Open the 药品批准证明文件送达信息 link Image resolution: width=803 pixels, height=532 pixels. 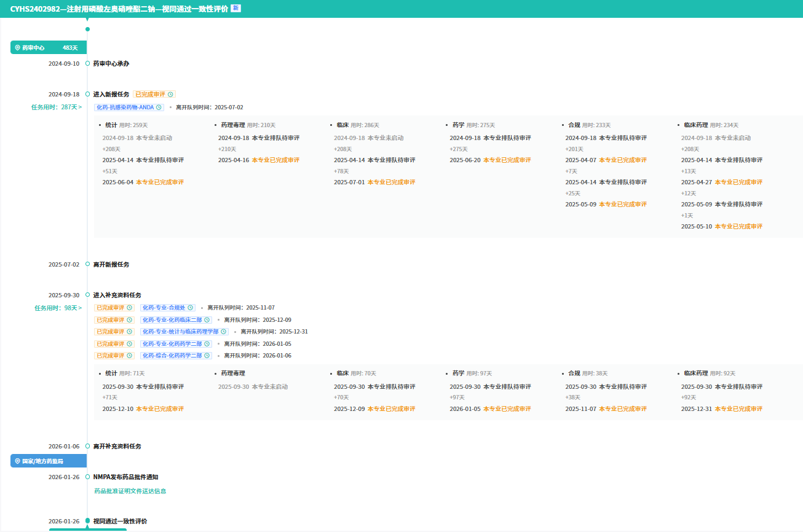pyautogui.click(x=130, y=491)
